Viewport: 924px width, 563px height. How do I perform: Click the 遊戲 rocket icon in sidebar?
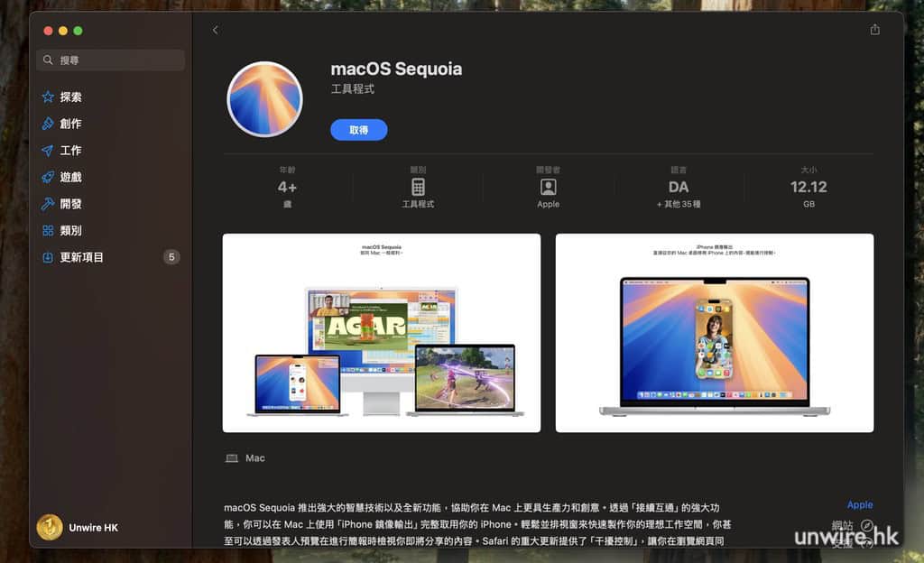pos(48,178)
